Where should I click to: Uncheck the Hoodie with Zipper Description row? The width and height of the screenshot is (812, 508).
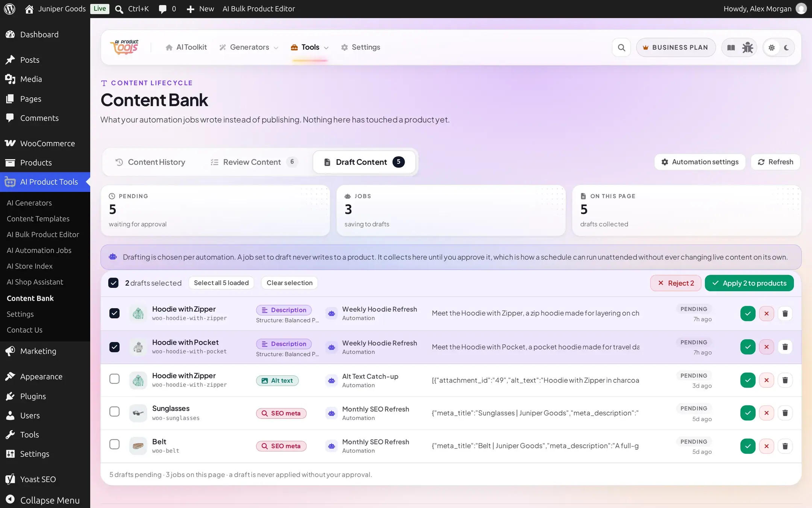point(114,313)
